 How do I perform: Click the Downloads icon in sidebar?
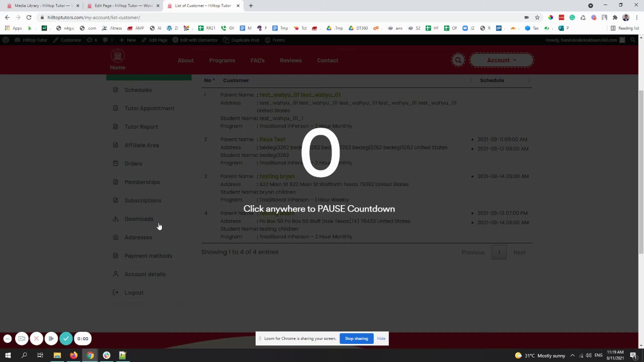click(115, 219)
